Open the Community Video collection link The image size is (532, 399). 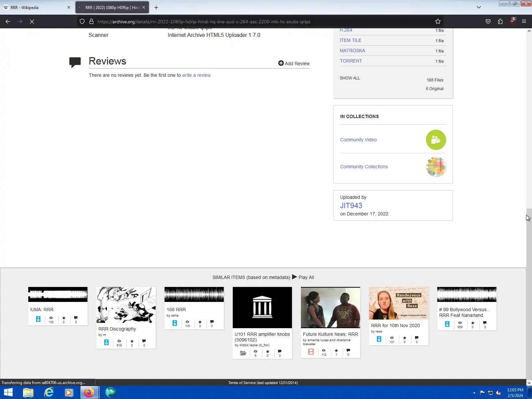[358, 140]
